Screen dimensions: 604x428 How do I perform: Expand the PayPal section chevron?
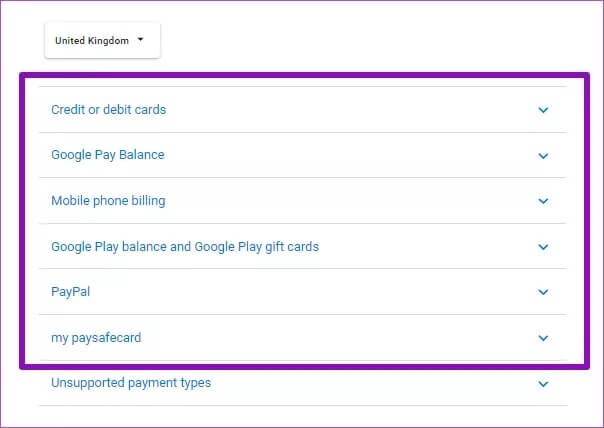coord(543,292)
